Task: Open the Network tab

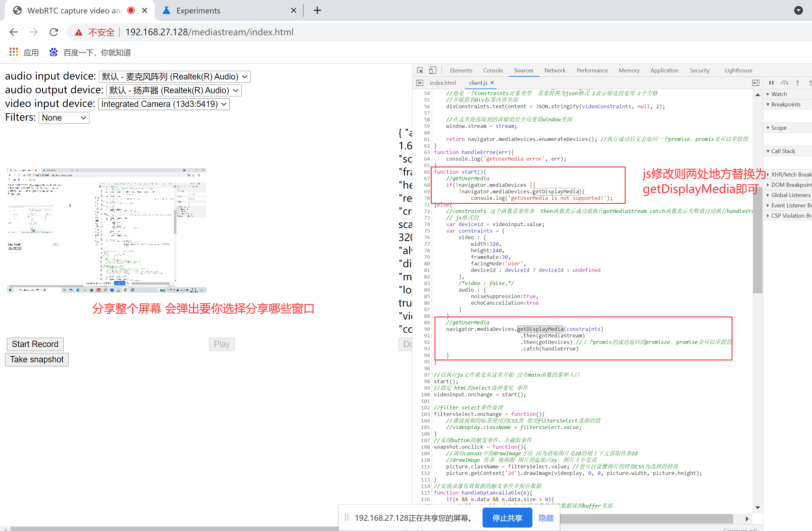Action: [555, 70]
